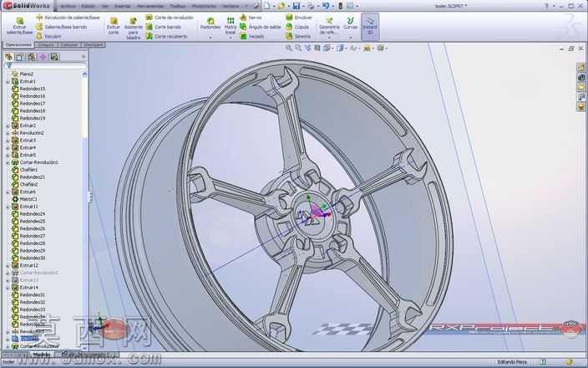This screenshot has height=368, width=588.
Task: Expand the Extruir12 feature
Action: coord(8,265)
